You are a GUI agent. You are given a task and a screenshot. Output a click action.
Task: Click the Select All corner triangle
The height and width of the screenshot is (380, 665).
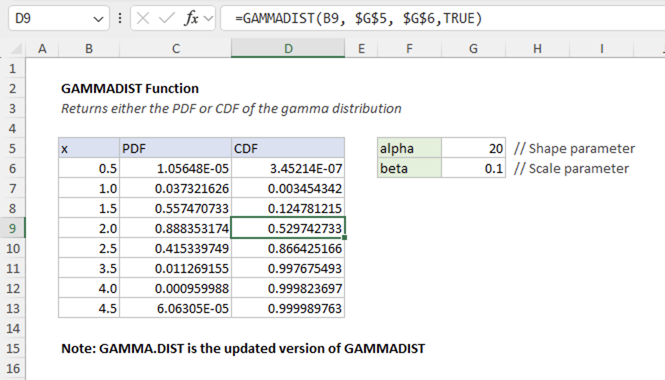pos(16,49)
